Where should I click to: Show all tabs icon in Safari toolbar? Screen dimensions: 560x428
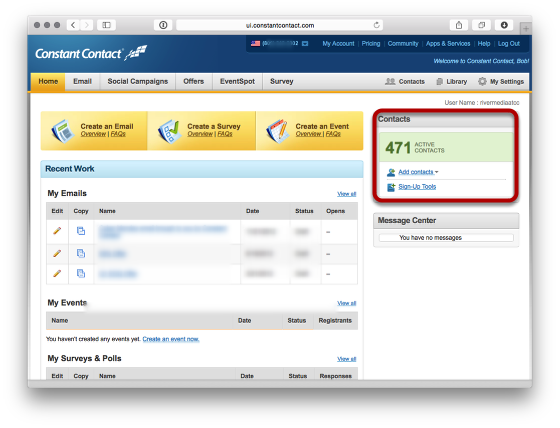[x=481, y=25]
